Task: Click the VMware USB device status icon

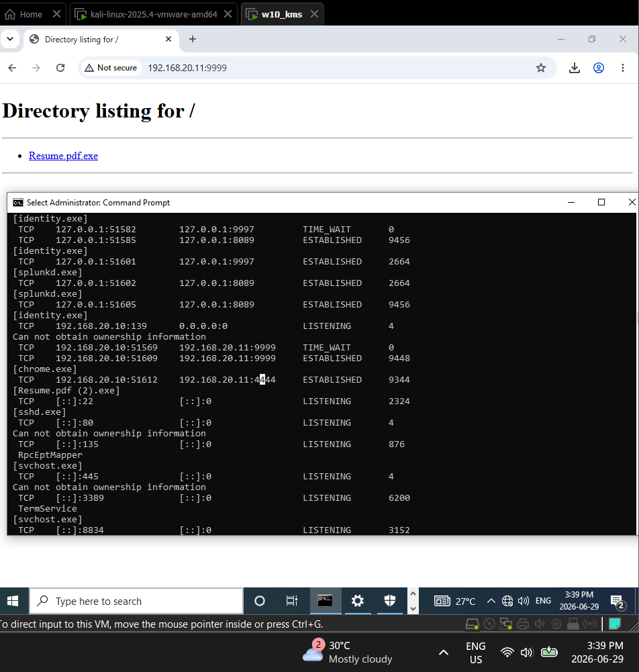Action: (x=573, y=624)
